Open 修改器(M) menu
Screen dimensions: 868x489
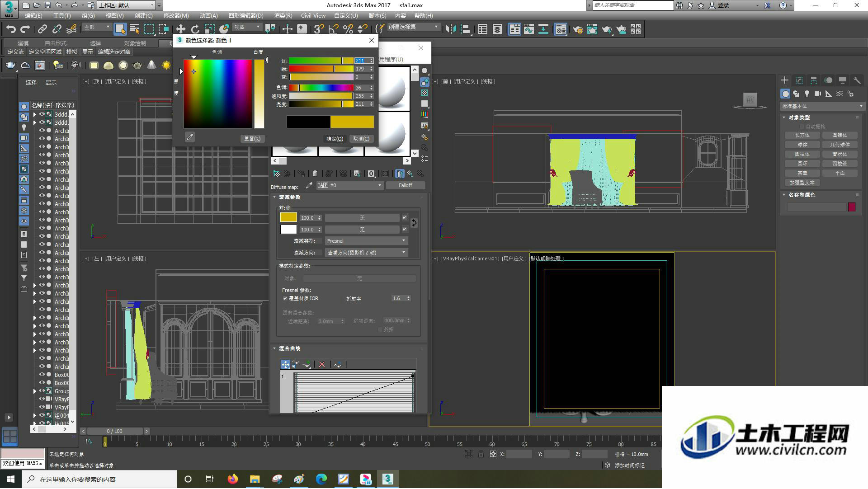click(x=176, y=15)
